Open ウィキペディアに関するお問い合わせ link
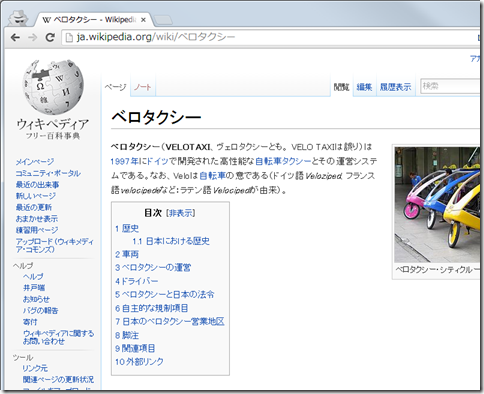 point(58,337)
